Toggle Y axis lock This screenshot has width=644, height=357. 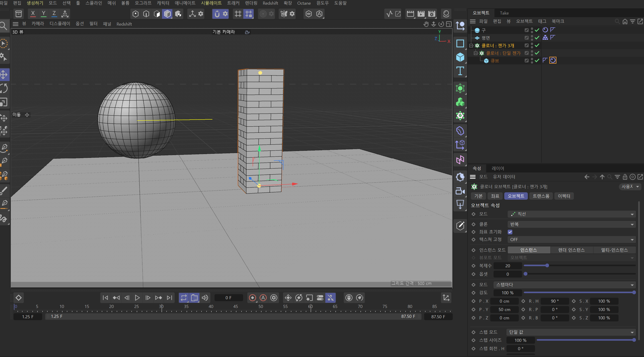point(44,14)
